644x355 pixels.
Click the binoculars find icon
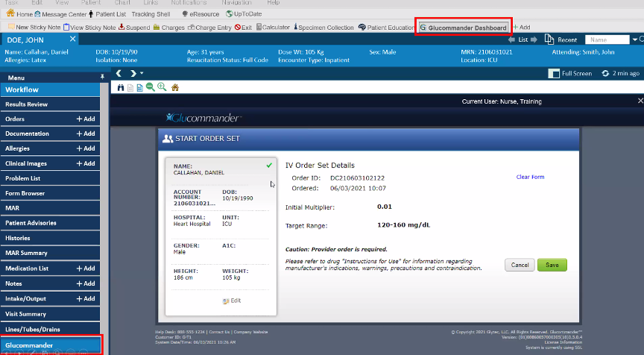pos(121,87)
